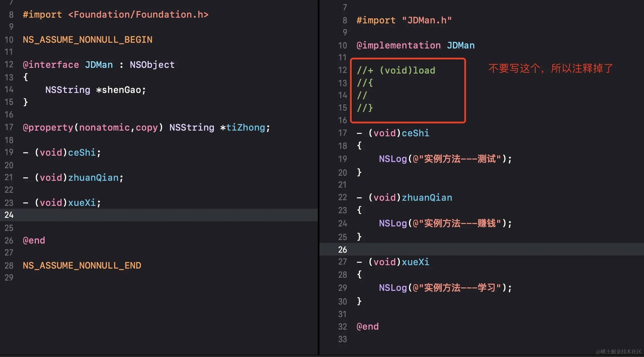Image resolution: width=644 pixels, height=357 pixels.
Task: Click the NSString *shenGao ivar line
Action: [96, 90]
